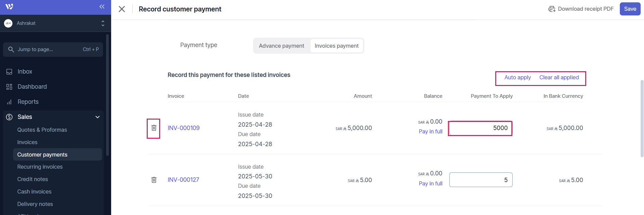Open Quotes & Proformas page
Image resolution: width=644 pixels, height=215 pixels.
(42, 130)
